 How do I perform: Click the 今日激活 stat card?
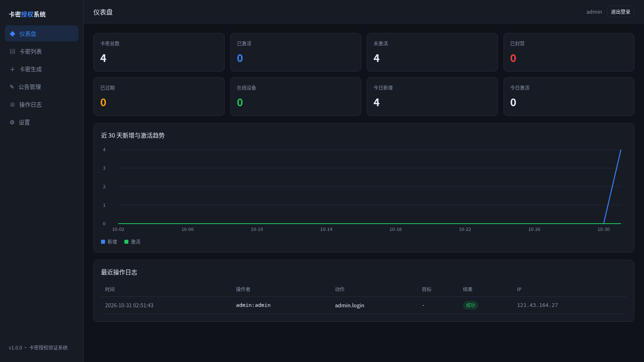[569, 97]
